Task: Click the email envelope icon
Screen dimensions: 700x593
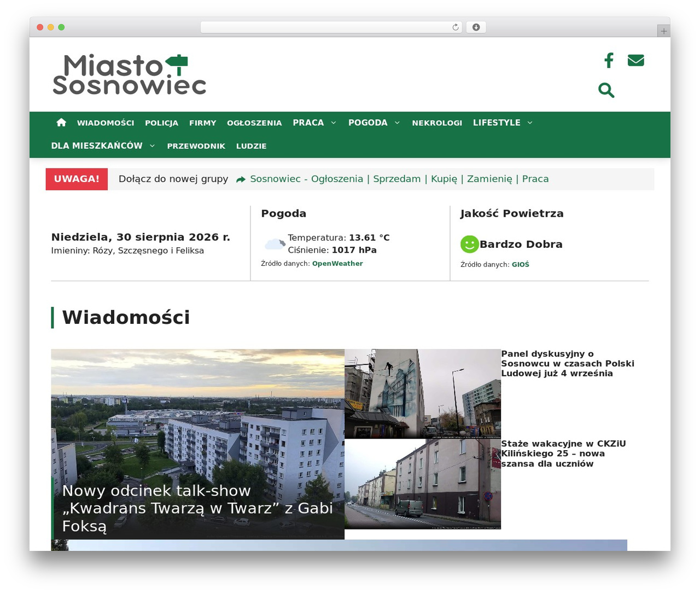Action: pos(635,60)
